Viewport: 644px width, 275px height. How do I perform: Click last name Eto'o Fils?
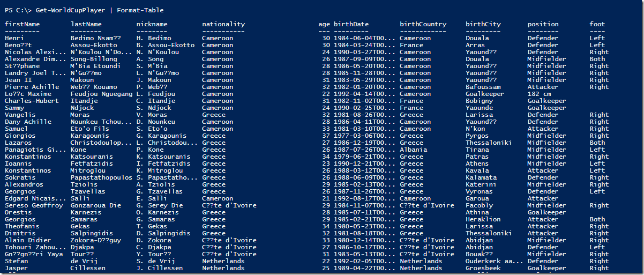coord(90,129)
